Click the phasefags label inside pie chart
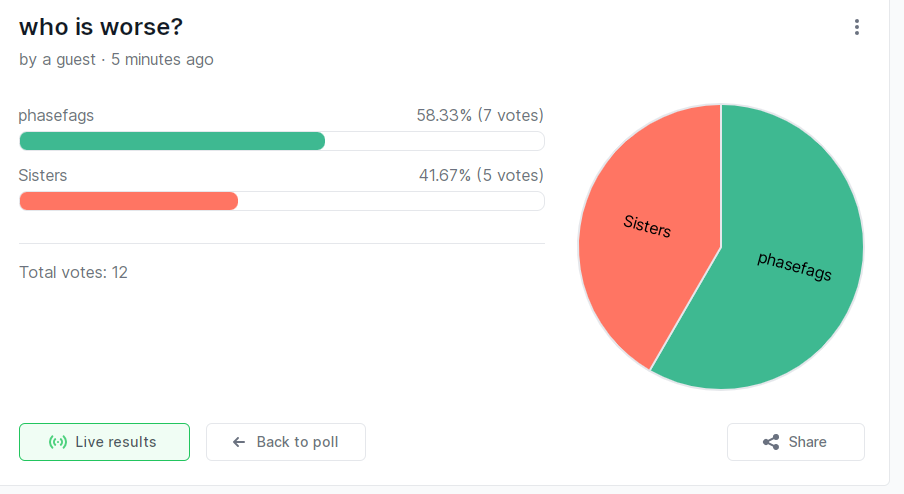This screenshot has width=904, height=494. pos(794,266)
